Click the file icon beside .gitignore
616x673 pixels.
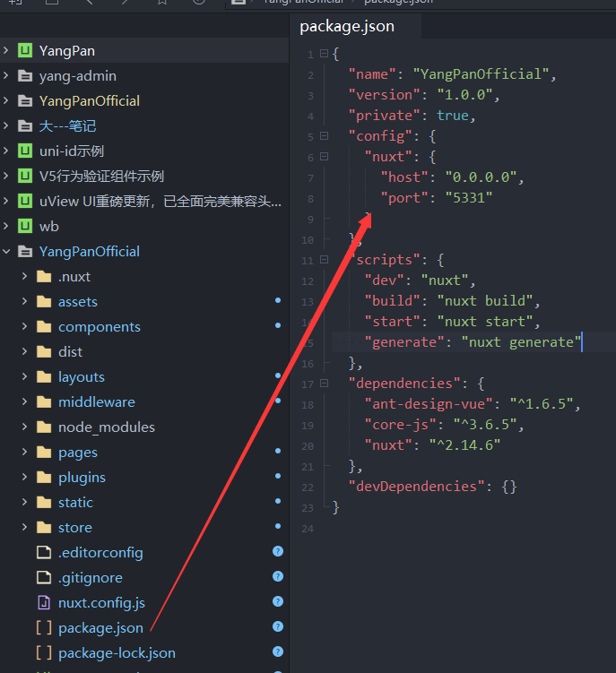(x=44, y=578)
